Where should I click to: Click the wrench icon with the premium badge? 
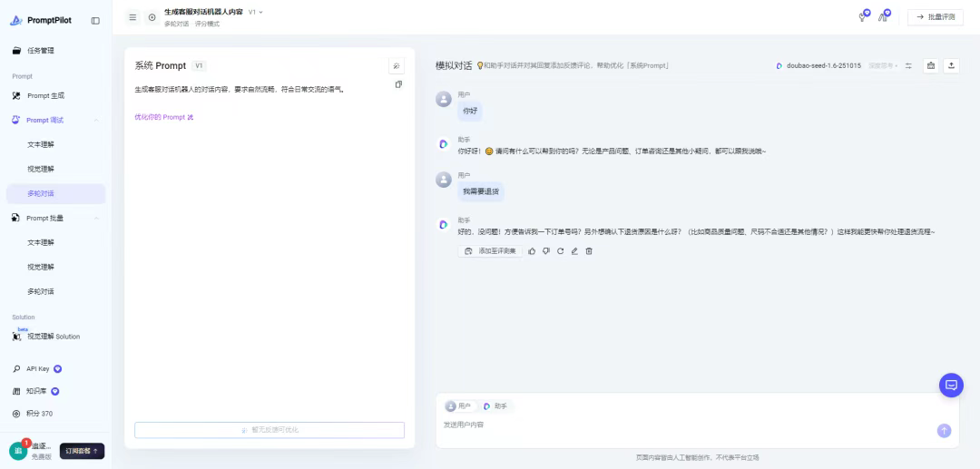[x=863, y=16]
